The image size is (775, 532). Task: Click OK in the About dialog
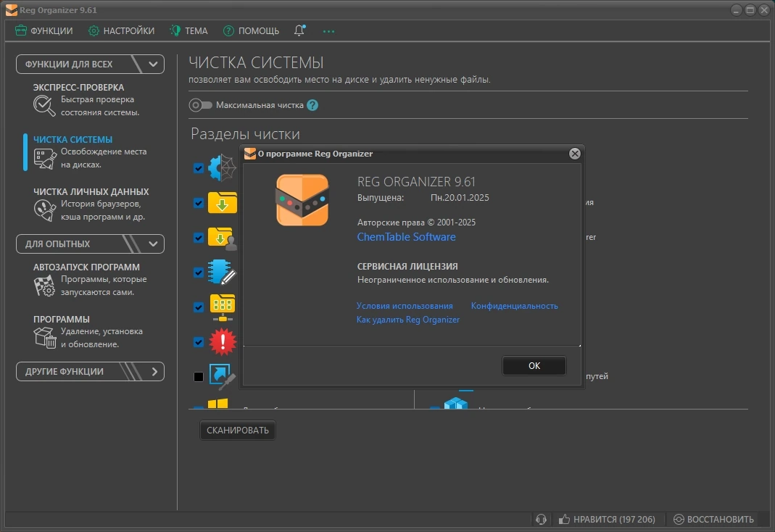(x=534, y=365)
